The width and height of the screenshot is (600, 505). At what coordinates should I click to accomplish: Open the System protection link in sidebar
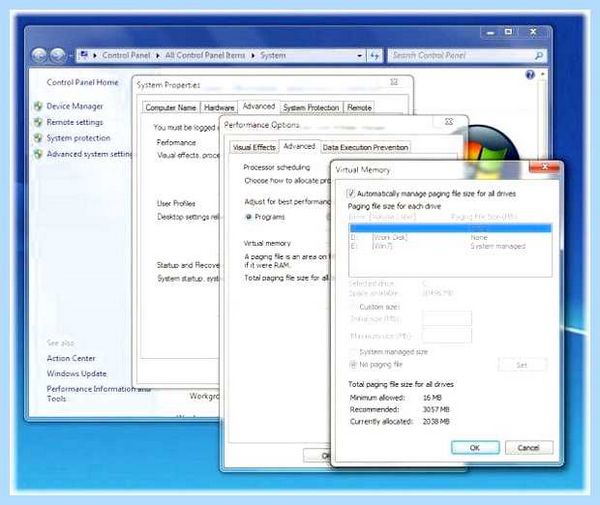[78, 138]
